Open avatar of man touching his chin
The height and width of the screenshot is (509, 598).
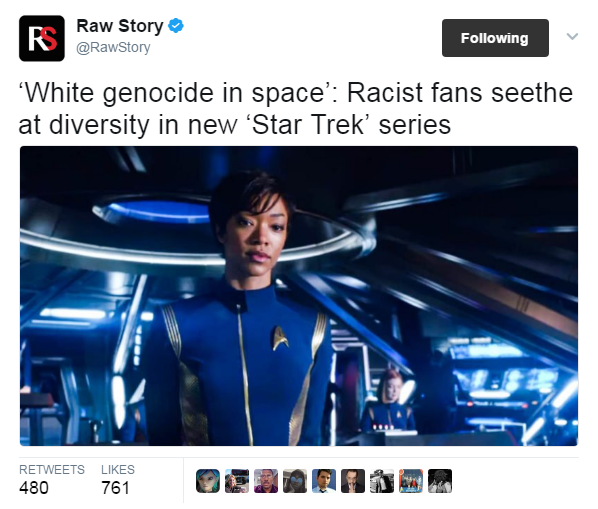[353, 481]
